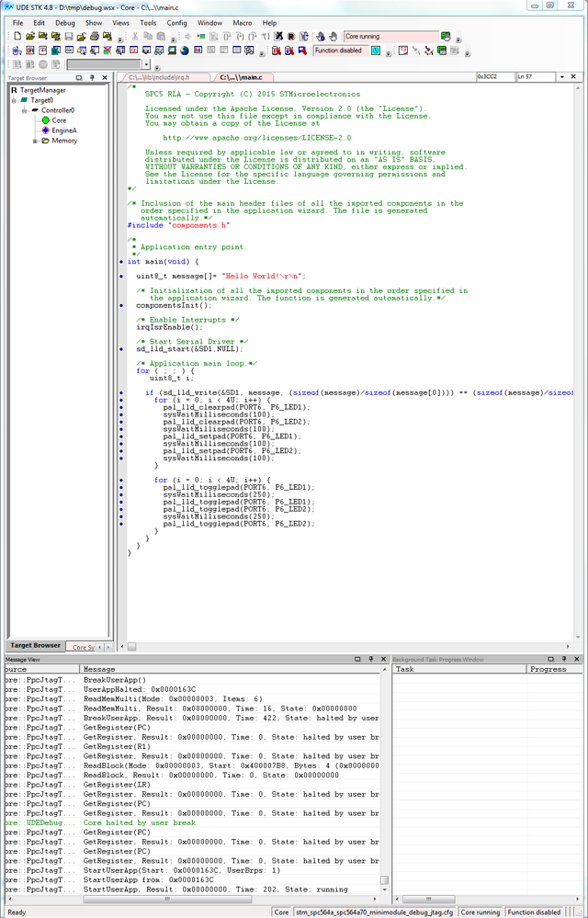
Task: Click the float icon in Target Browser header
Action: pos(79,77)
